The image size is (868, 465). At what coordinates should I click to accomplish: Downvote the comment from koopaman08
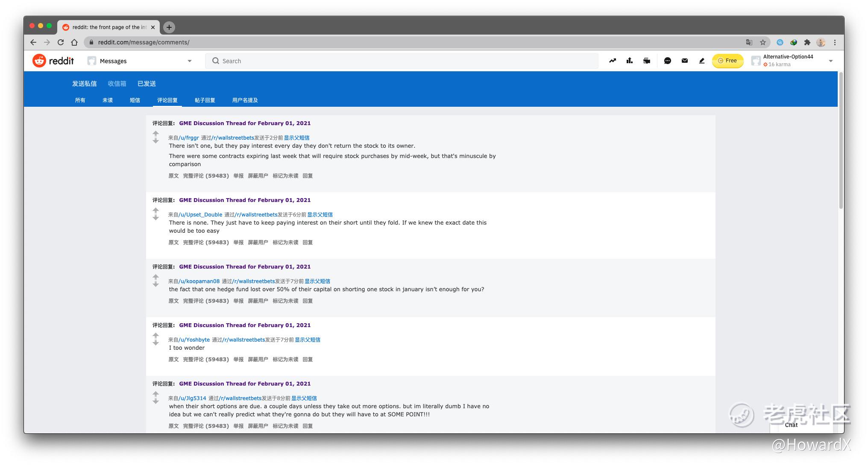click(x=155, y=284)
